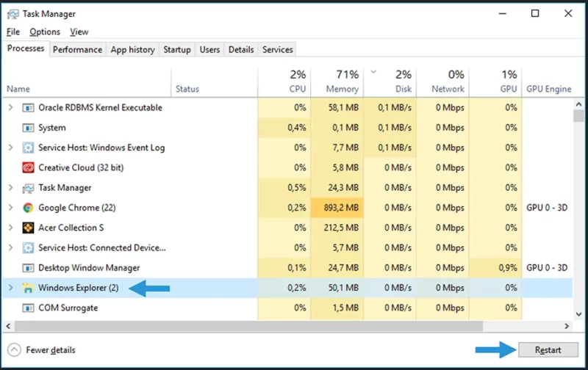Sort by the Status column header
The image size is (588, 370).
(x=215, y=82)
